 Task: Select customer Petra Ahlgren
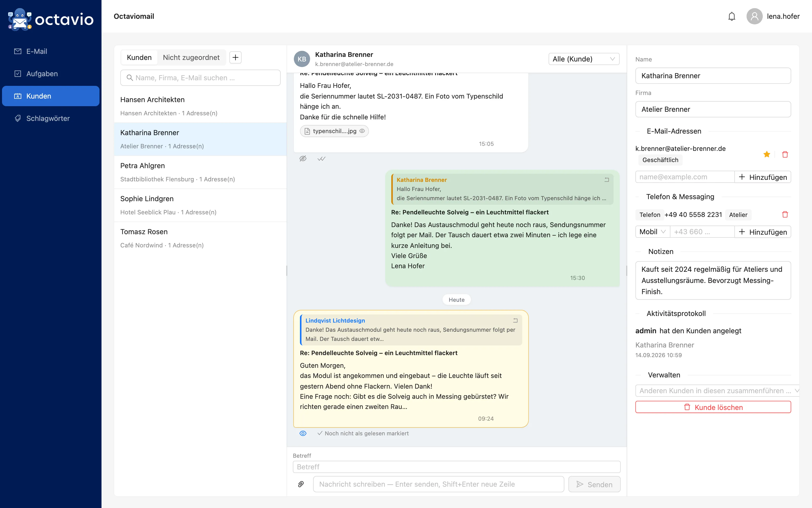pos(200,172)
